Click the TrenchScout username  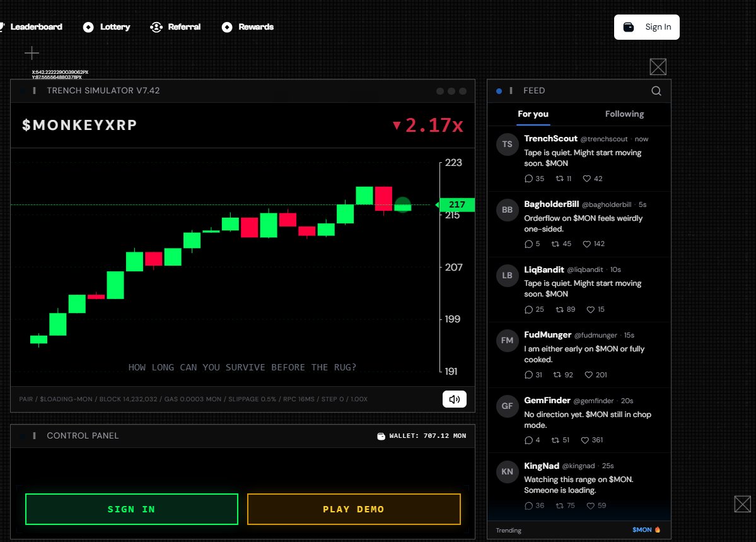coord(550,139)
